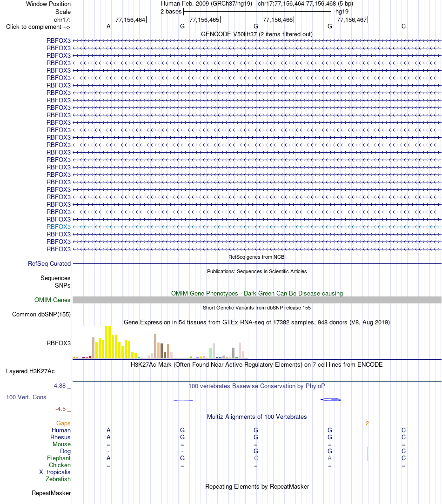Click the light-colored A in the Elephant row
Viewport: 442px width, 504px height.
pyautogui.click(x=330, y=458)
